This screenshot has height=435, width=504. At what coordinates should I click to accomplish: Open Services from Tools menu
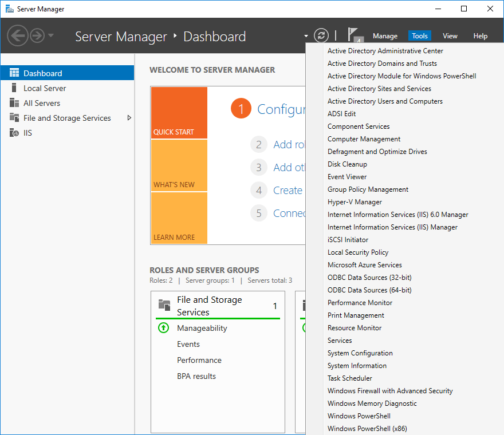(x=340, y=340)
